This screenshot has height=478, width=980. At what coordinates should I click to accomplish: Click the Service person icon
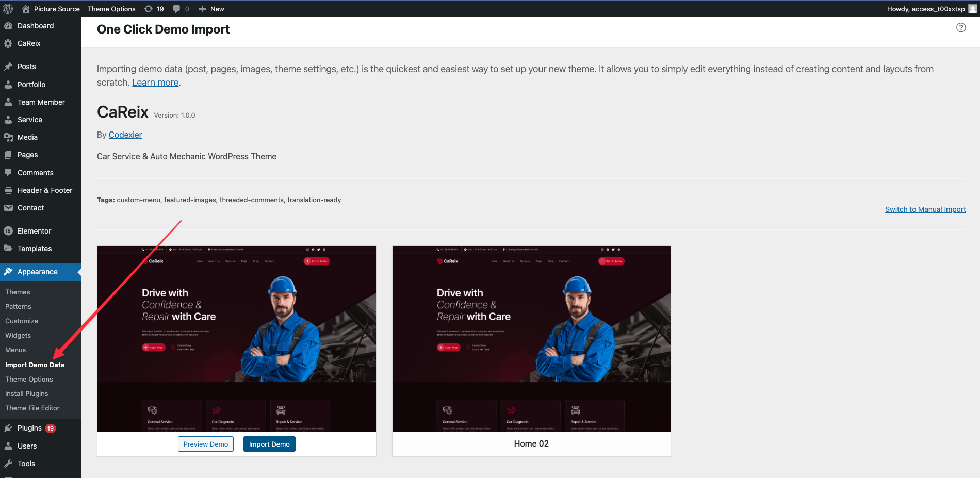click(8, 120)
